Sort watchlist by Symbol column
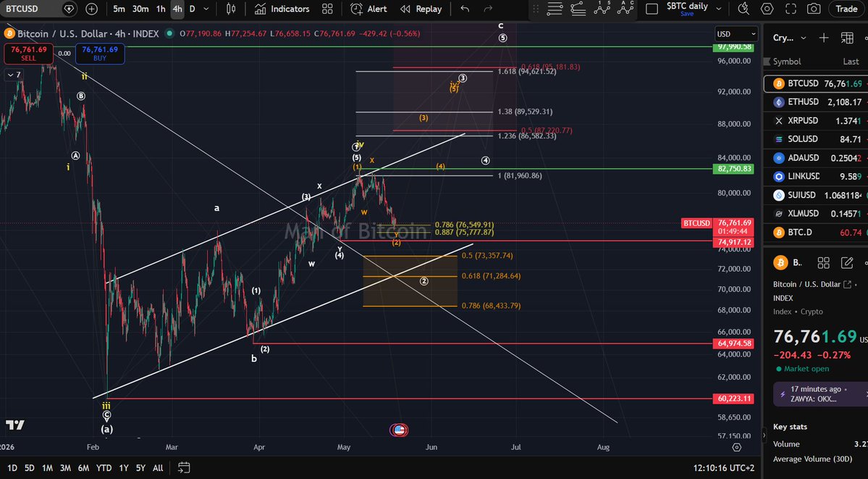This screenshot has width=868, height=479. coord(787,62)
